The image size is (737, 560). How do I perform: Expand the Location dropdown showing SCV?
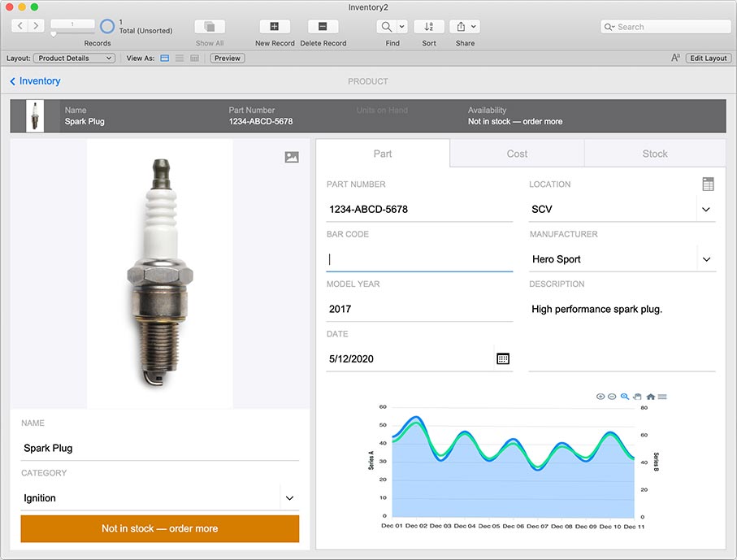click(x=706, y=210)
